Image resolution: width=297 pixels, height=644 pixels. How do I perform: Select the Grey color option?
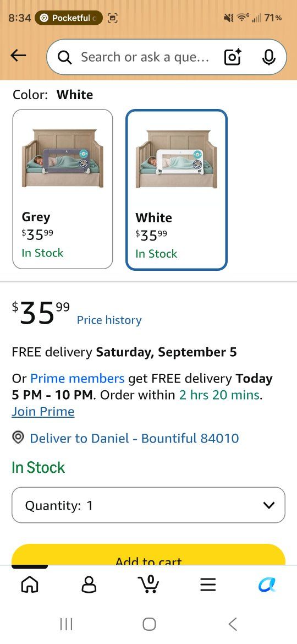63,189
